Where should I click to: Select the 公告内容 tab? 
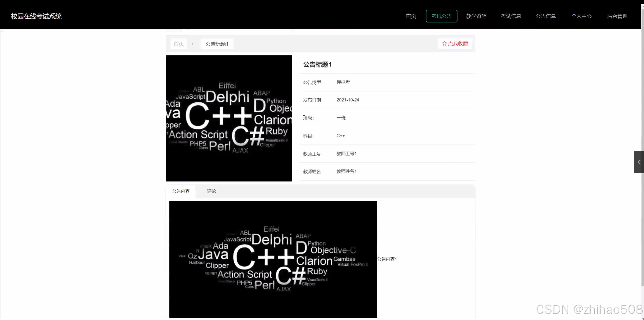tap(181, 191)
